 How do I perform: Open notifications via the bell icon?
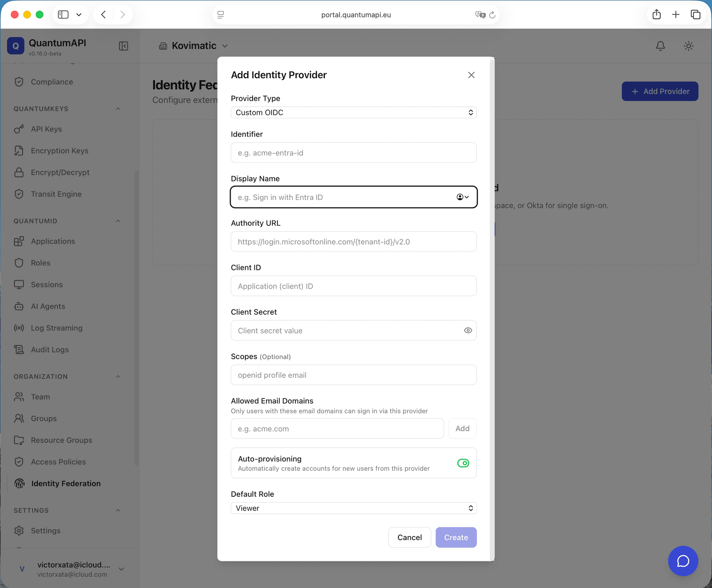click(x=660, y=46)
